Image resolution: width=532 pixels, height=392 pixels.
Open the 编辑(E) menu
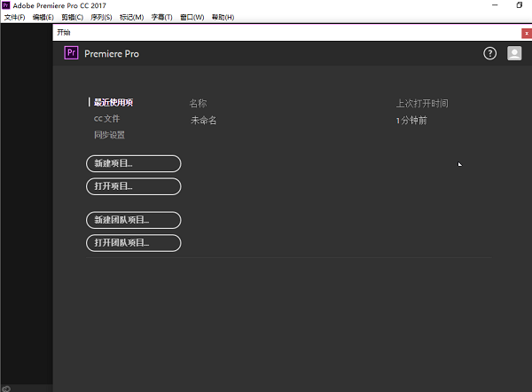[x=43, y=18]
